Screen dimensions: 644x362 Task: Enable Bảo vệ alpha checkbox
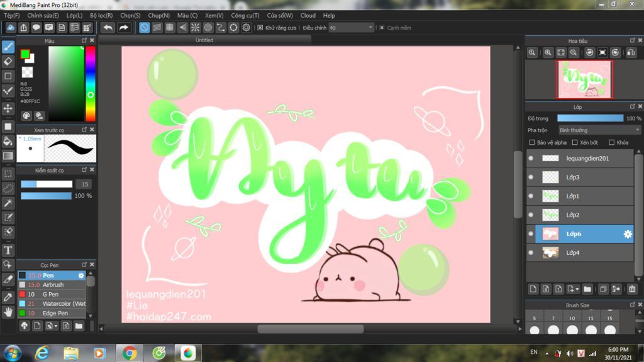click(x=532, y=142)
